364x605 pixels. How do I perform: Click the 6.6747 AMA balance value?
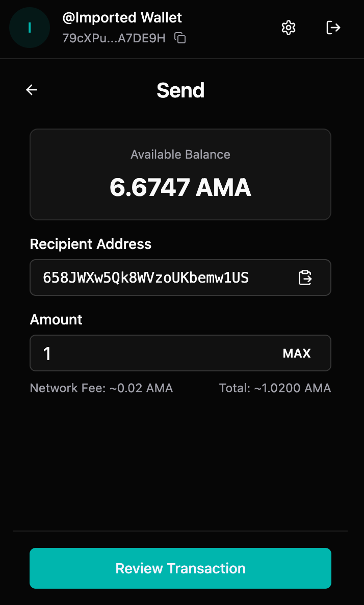point(180,188)
